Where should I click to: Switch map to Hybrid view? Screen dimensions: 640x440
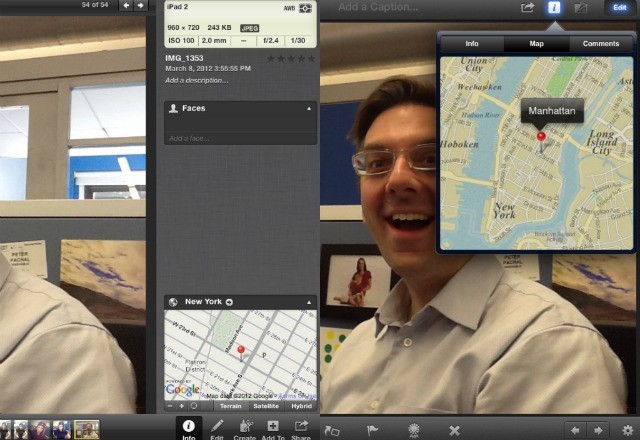pyautogui.click(x=301, y=406)
